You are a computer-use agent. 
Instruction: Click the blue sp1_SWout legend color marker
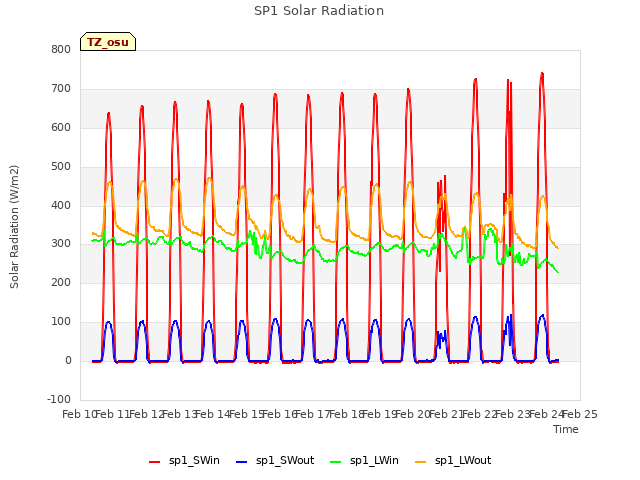pyautogui.click(x=242, y=462)
